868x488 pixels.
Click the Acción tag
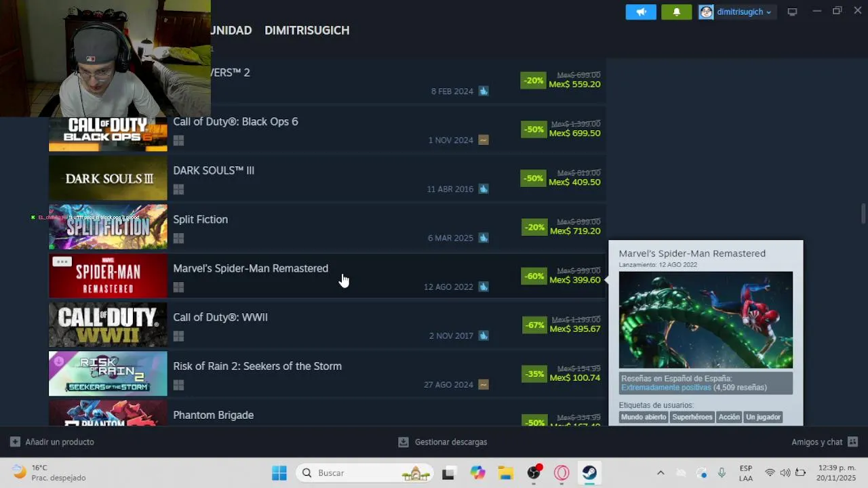click(729, 417)
